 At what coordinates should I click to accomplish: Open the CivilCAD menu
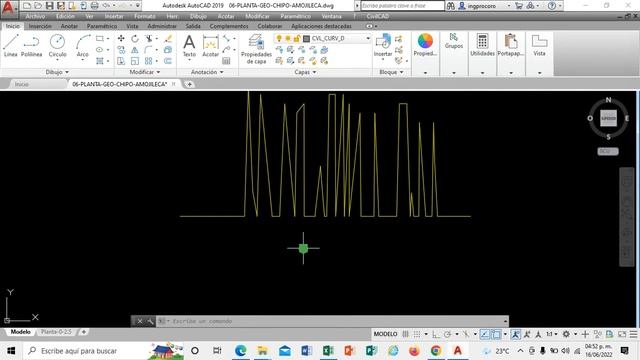click(x=378, y=16)
